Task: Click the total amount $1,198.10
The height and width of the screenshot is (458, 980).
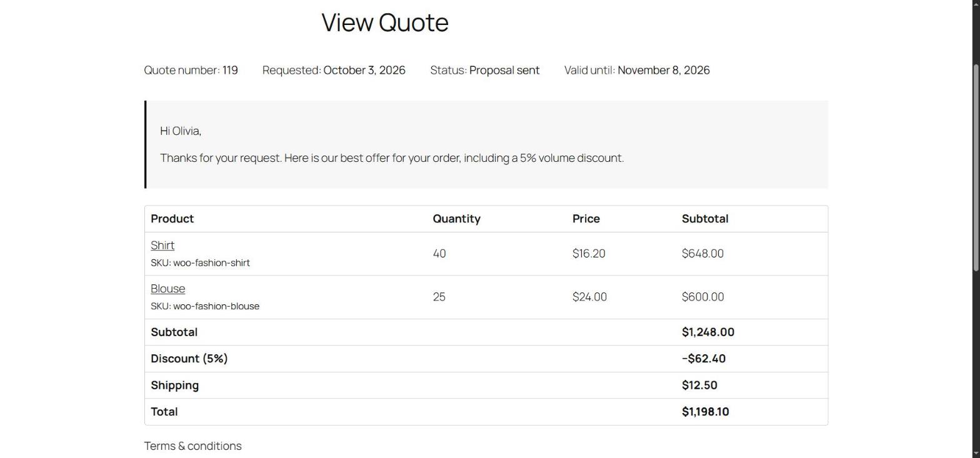Action: (x=706, y=412)
